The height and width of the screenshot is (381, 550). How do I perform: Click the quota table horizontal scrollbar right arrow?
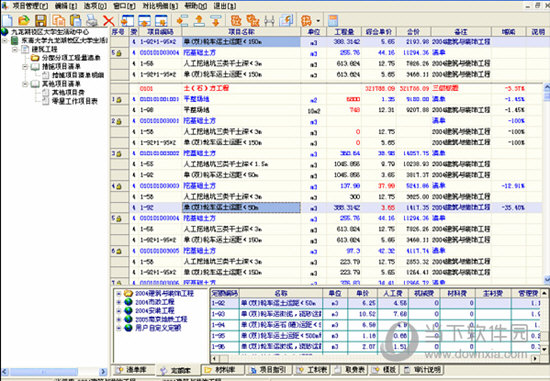pyautogui.click(x=535, y=358)
